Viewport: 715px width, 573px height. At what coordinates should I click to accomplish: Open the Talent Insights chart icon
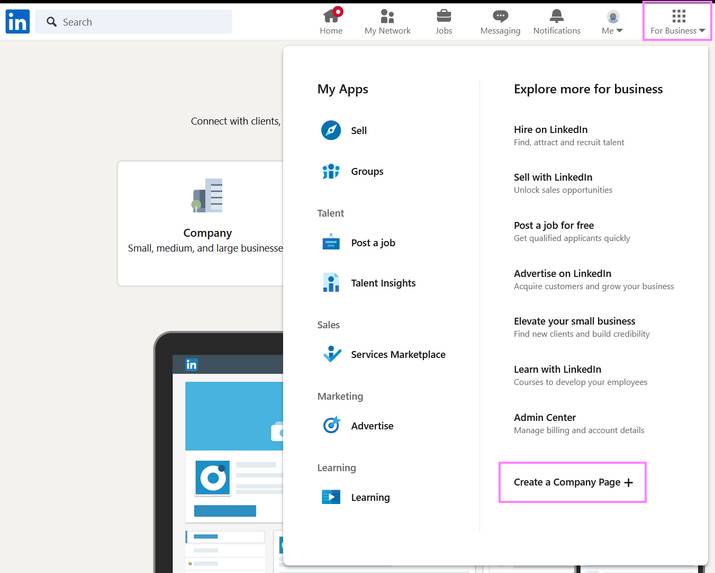(x=331, y=283)
